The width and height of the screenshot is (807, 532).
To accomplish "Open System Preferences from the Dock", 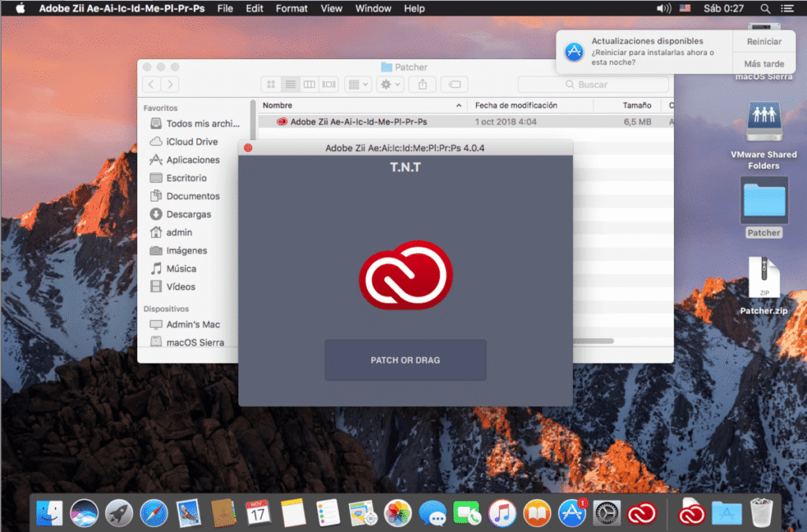I will pos(608,513).
